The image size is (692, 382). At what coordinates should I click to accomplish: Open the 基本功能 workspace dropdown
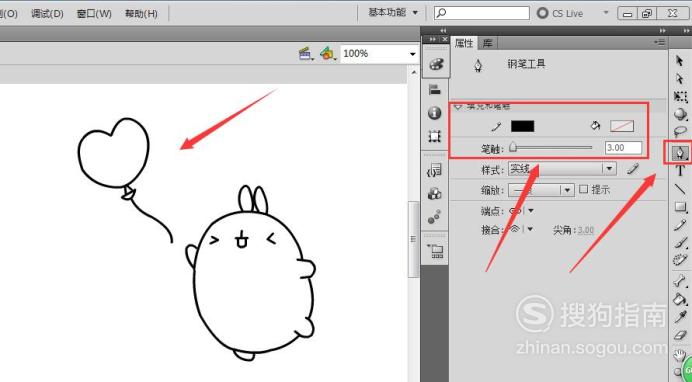(x=393, y=13)
